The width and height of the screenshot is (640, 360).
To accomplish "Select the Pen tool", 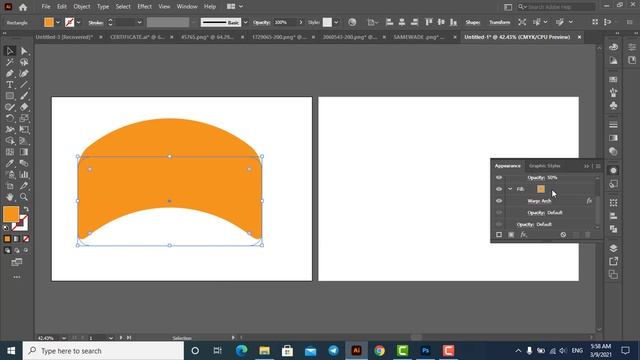I will coord(10,73).
